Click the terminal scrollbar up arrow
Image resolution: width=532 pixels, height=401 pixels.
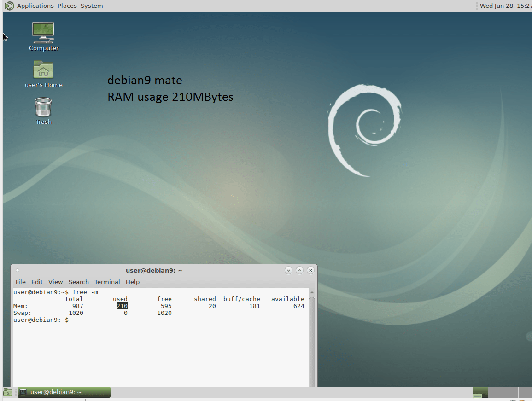click(x=312, y=292)
